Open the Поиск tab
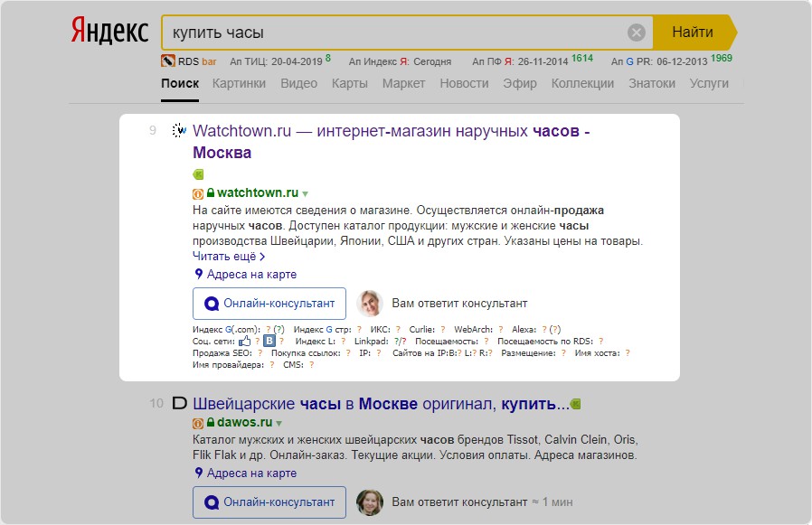This screenshot has width=812, height=525. [x=180, y=83]
